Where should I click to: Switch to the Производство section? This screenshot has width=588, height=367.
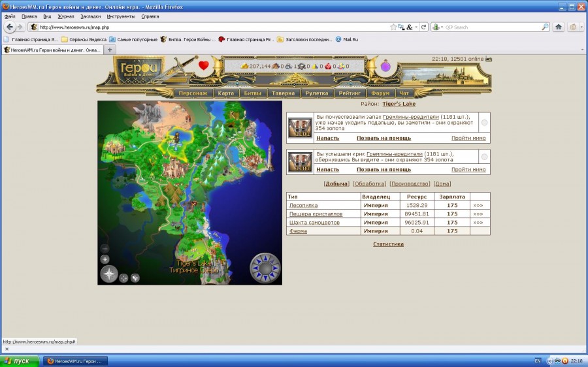[x=410, y=183]
